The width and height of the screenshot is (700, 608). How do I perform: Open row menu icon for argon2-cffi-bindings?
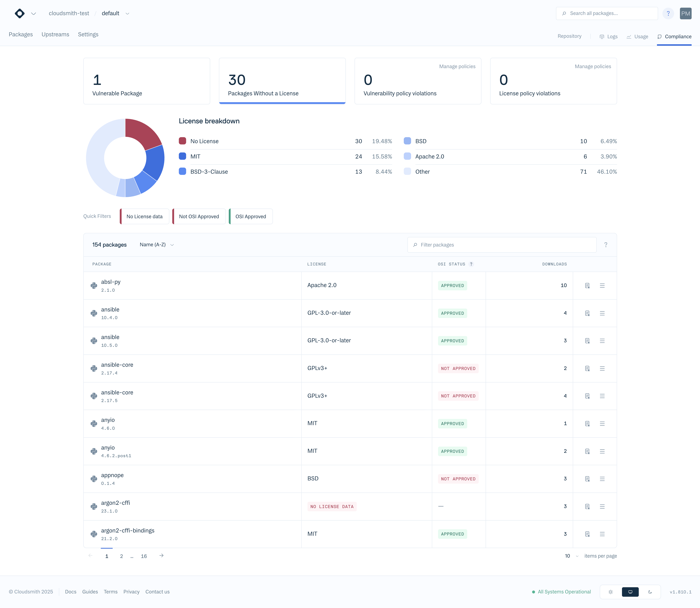[x=602, y=534]
